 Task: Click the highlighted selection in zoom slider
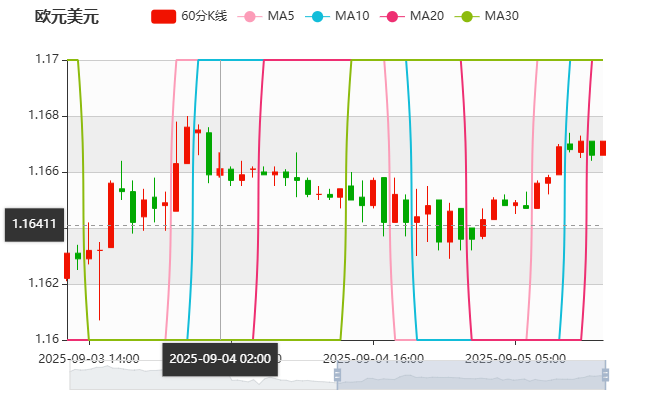470,375
